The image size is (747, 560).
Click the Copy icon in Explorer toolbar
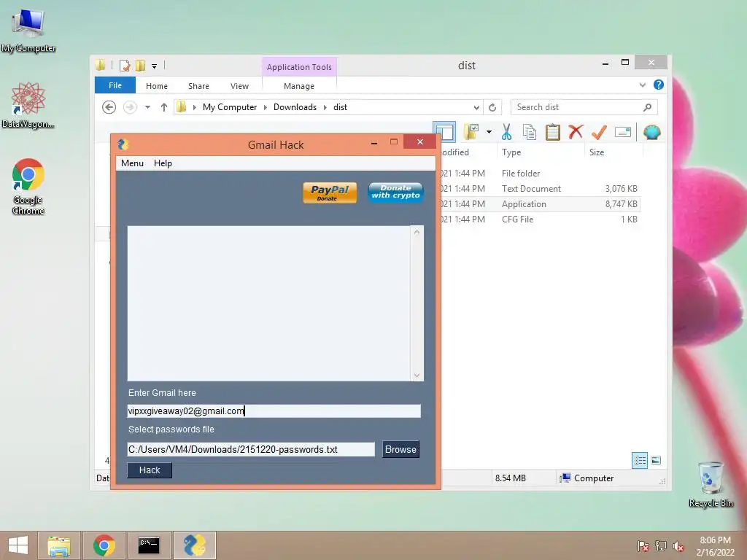(x=530, y=132)
